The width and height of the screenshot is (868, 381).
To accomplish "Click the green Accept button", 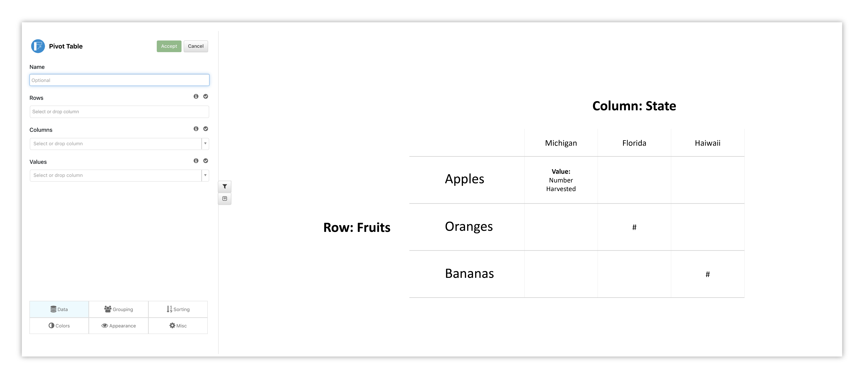I will (x=169, y=46).
